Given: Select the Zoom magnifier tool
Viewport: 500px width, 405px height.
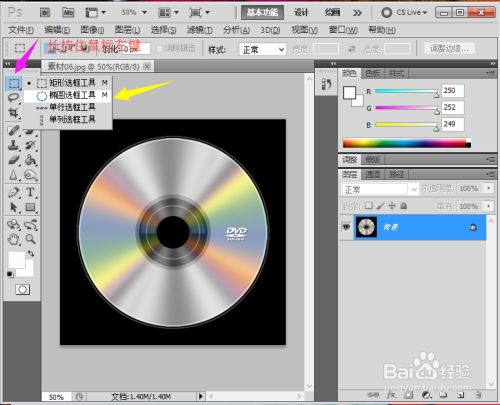Looking at the screenshot, I should tap(30, 239).
